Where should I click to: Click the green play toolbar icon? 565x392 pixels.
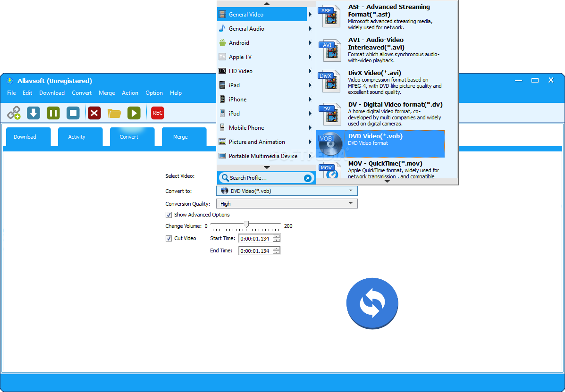(134, 113)
